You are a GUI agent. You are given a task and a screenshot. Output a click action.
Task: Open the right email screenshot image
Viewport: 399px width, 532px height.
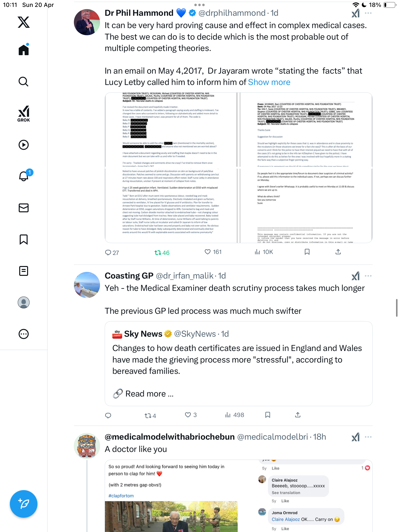[306, 168]
